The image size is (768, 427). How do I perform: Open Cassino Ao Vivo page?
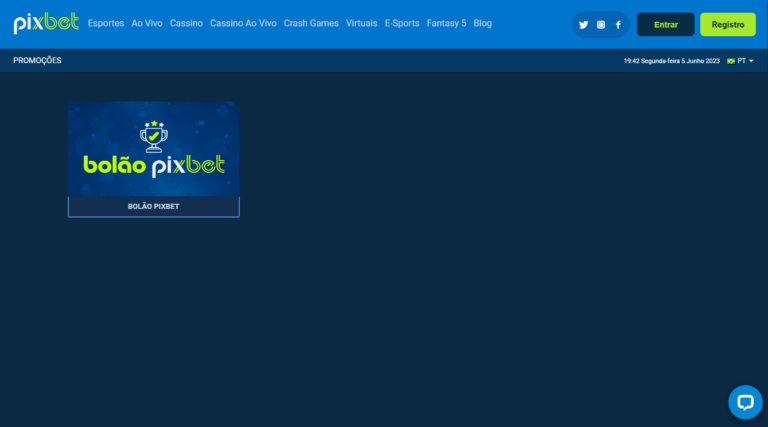coord(243,24)
